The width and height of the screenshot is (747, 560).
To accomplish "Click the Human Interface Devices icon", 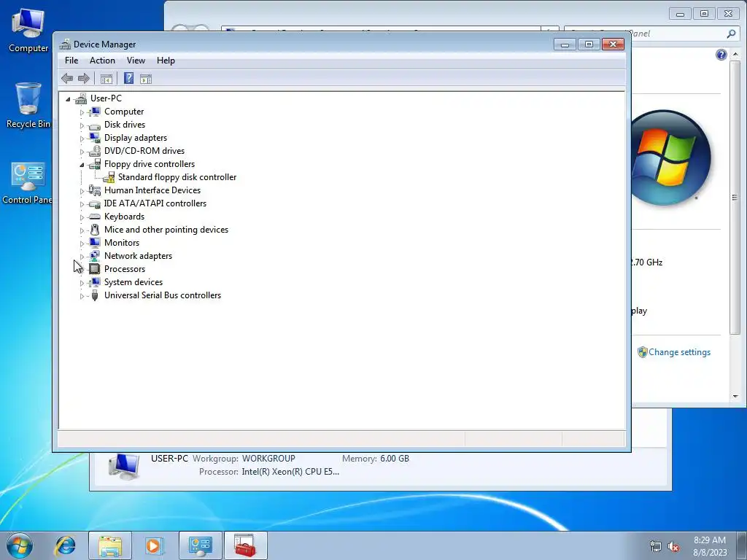I will 95,190.
